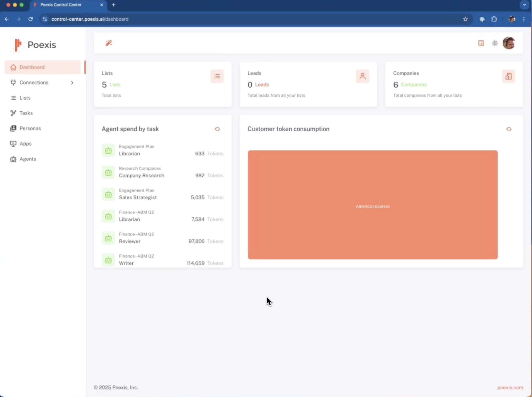Click the Company Research agent robot icon

(108, 172)
